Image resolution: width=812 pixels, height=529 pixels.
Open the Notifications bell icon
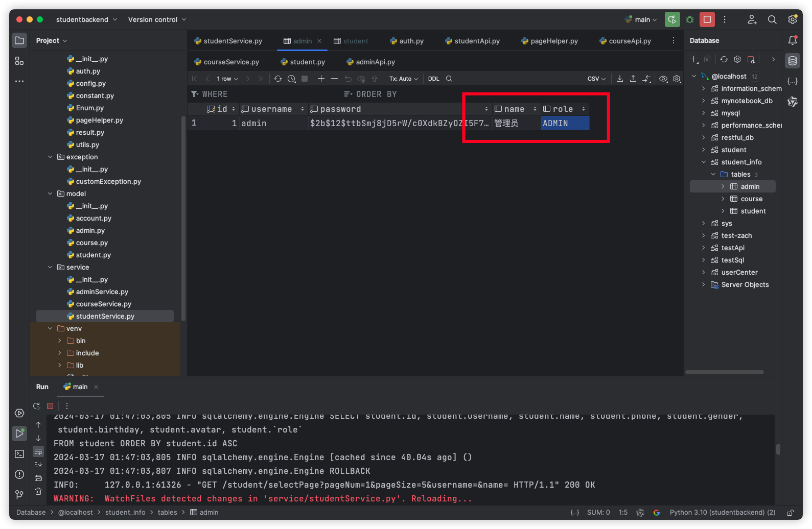793,40
